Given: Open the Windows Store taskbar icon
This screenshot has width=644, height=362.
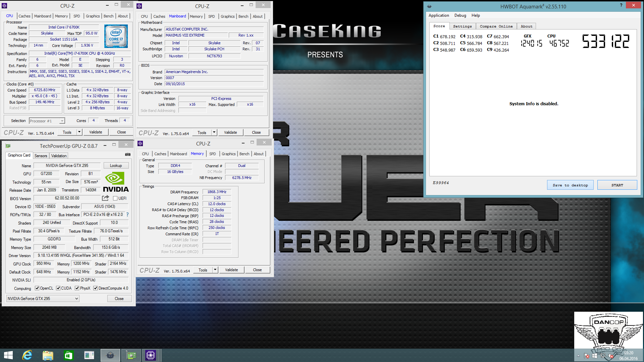Looking at the screenshot, I should (68, 355).
